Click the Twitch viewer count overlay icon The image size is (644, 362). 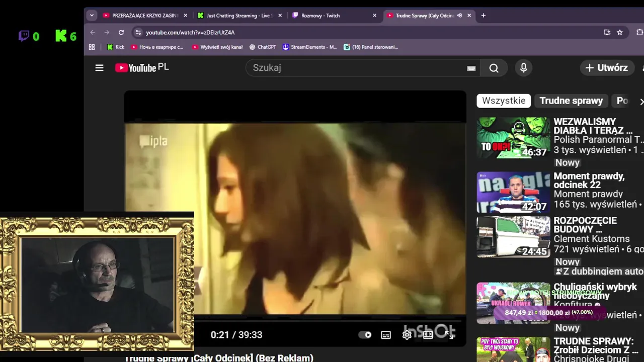(24, 36)
